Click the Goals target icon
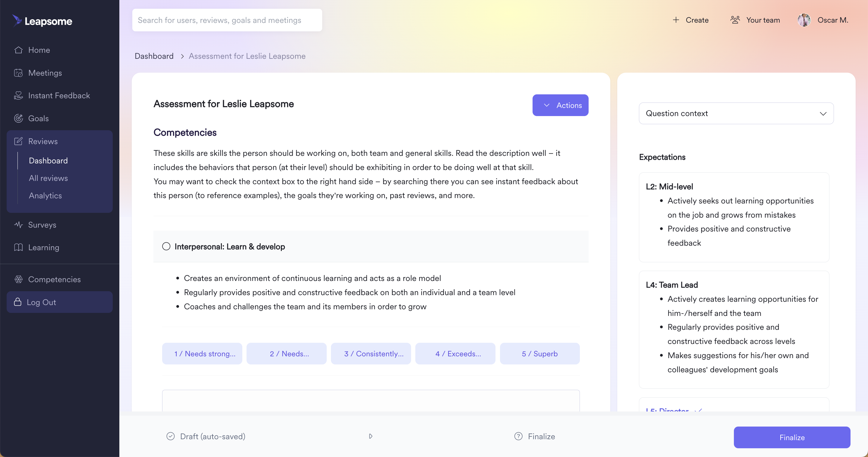Viewport: 868px width, 457px height. [18, 118]
